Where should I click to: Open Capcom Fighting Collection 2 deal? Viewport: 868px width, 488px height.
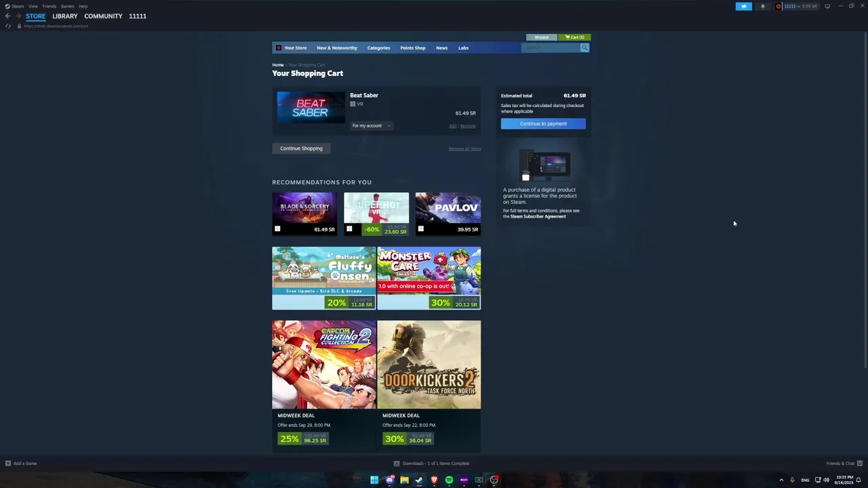coord(324,386)
